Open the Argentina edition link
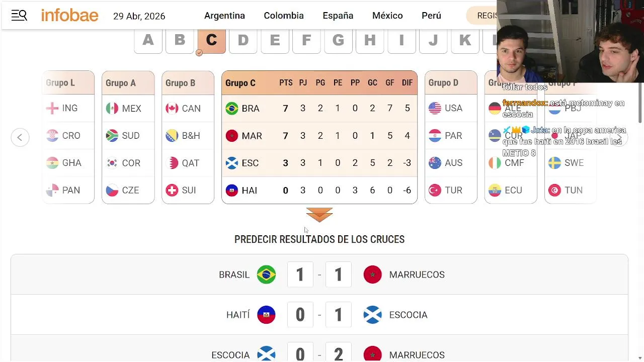The height and width of the screenshot is (362, 644). pos(224,16)
